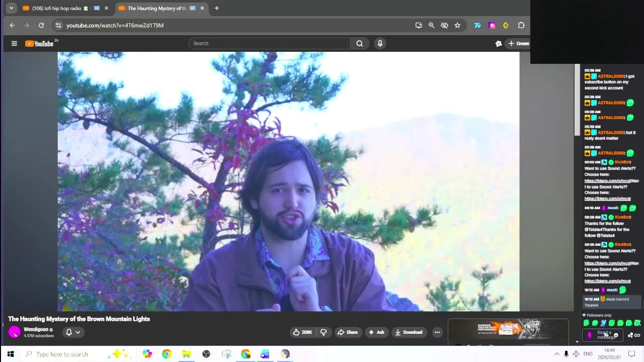The height and width of the screenshot is (362, 644).
Task: Reload the current page
Action: click(41, 25)
